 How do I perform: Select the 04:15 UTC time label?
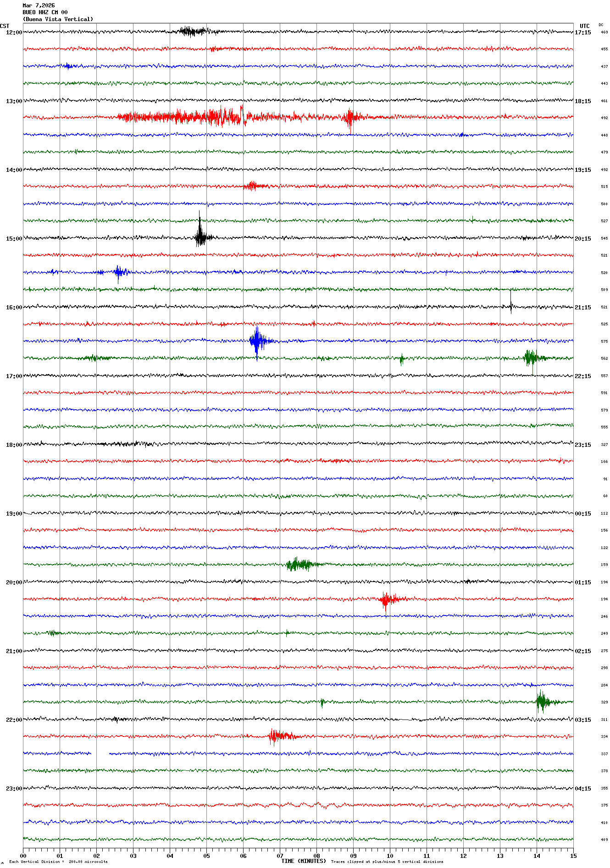pos(582,789)
